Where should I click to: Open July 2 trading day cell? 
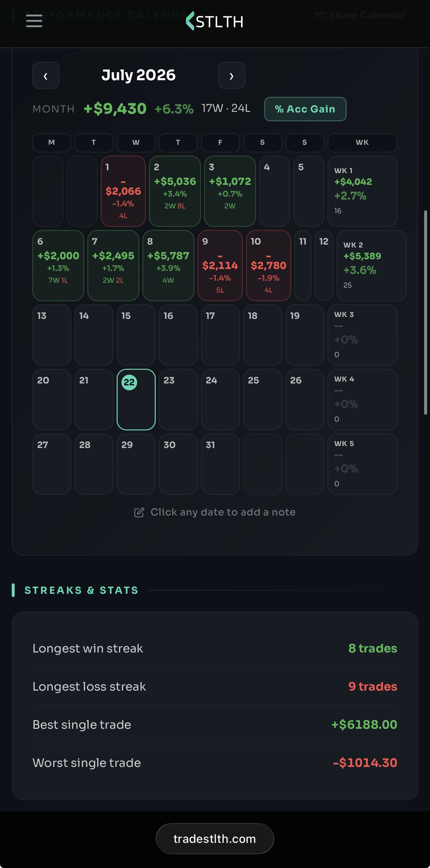(x=175, y=191)
